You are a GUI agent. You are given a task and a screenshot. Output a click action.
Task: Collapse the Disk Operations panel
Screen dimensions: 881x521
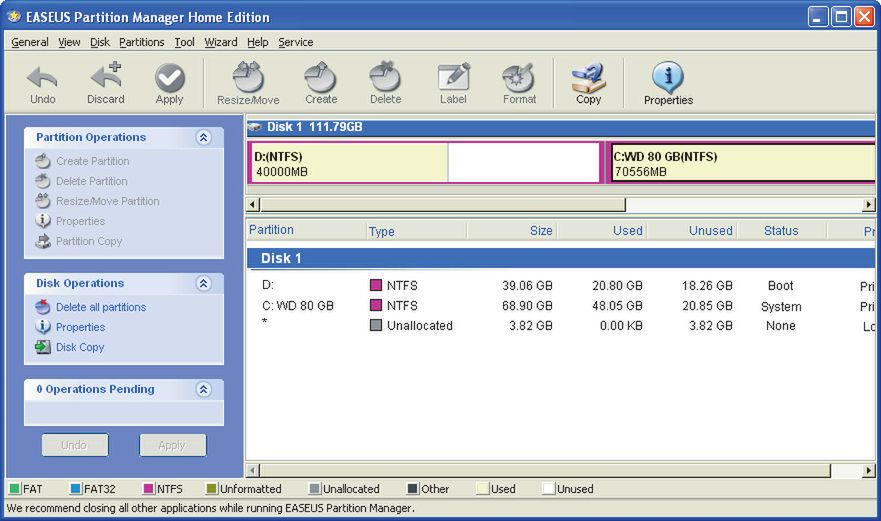tap(203, 283)
